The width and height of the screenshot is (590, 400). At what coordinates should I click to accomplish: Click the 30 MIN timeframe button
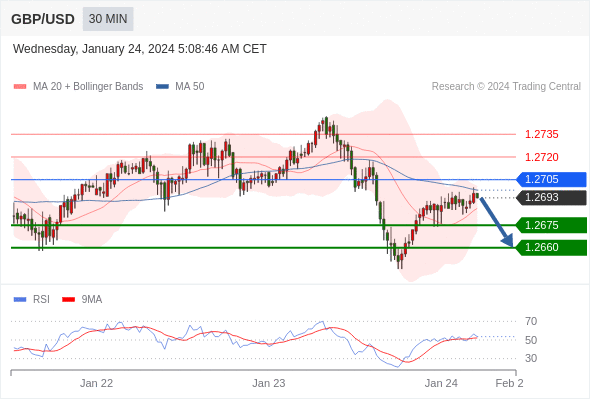[x=108, y=19]
